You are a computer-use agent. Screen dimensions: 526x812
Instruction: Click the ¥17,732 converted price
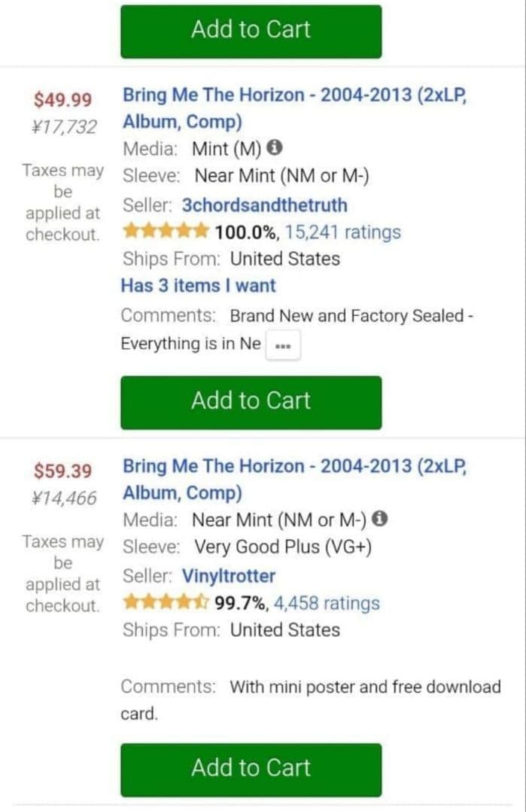(x=65, y=127)
